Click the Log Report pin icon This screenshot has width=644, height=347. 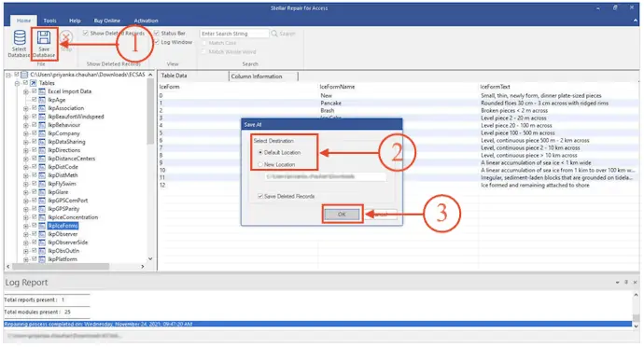point(626,282)
